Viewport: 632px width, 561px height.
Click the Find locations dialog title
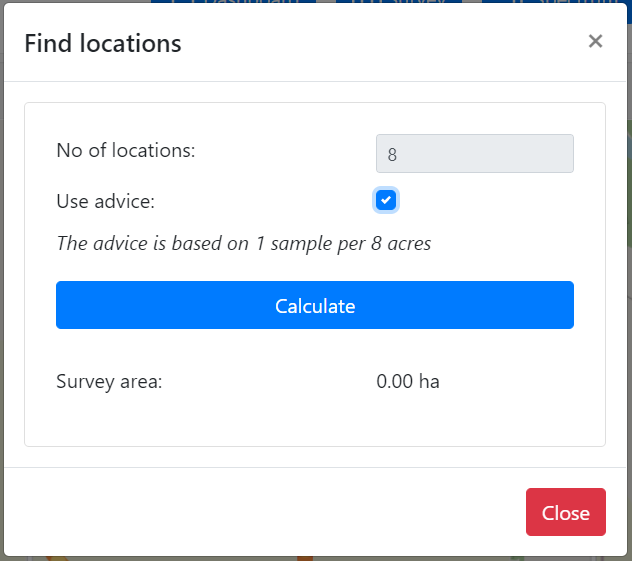[103, 43]
